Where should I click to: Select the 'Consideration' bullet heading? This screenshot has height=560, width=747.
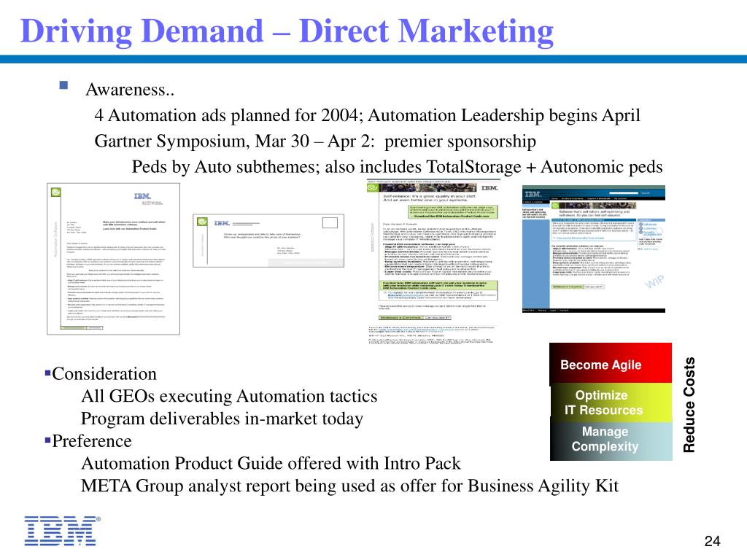click(x=104, y=374)
